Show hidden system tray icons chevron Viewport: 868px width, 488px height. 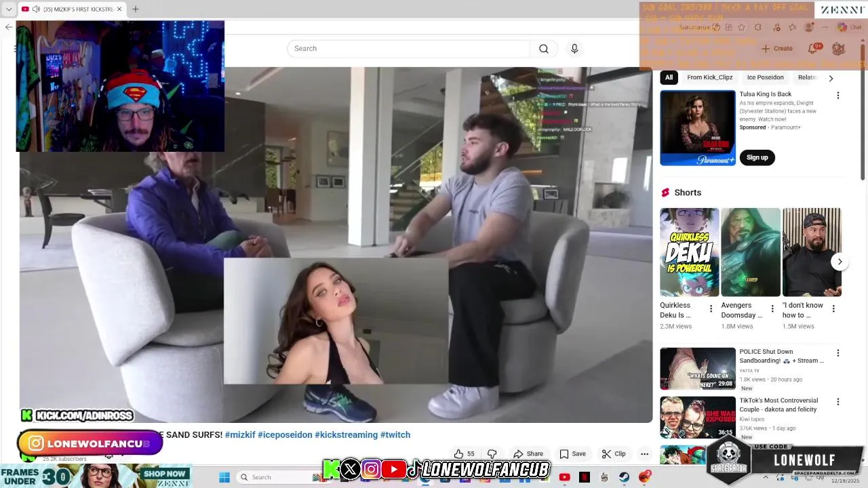pos(766,477)
